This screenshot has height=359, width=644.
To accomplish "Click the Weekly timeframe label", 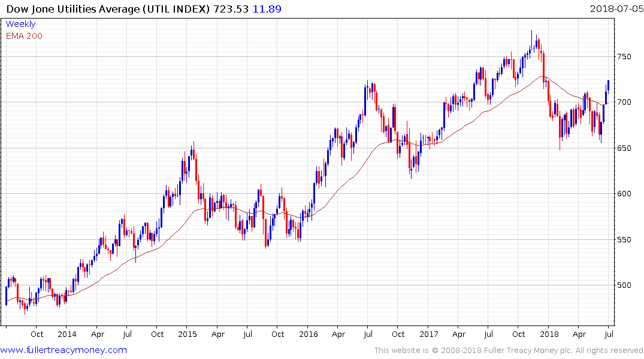I will pyautogui.click(x=20, y=24).
